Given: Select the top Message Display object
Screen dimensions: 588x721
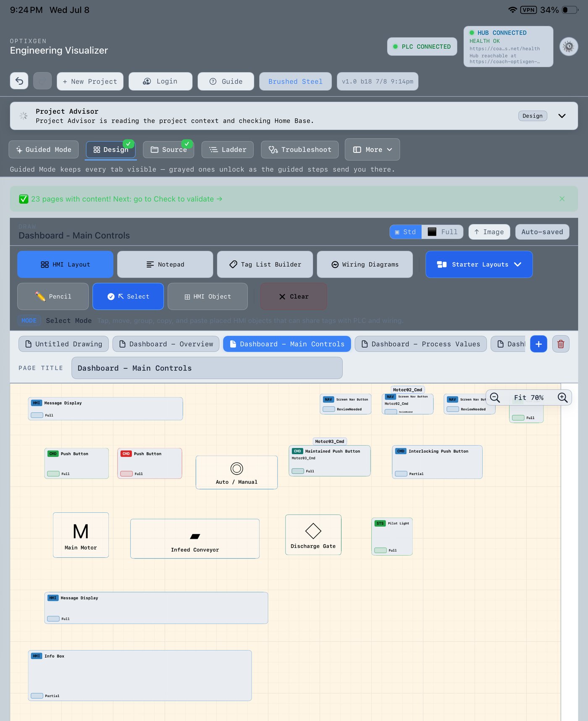Looking at the screenshot, I should [105, 409].
